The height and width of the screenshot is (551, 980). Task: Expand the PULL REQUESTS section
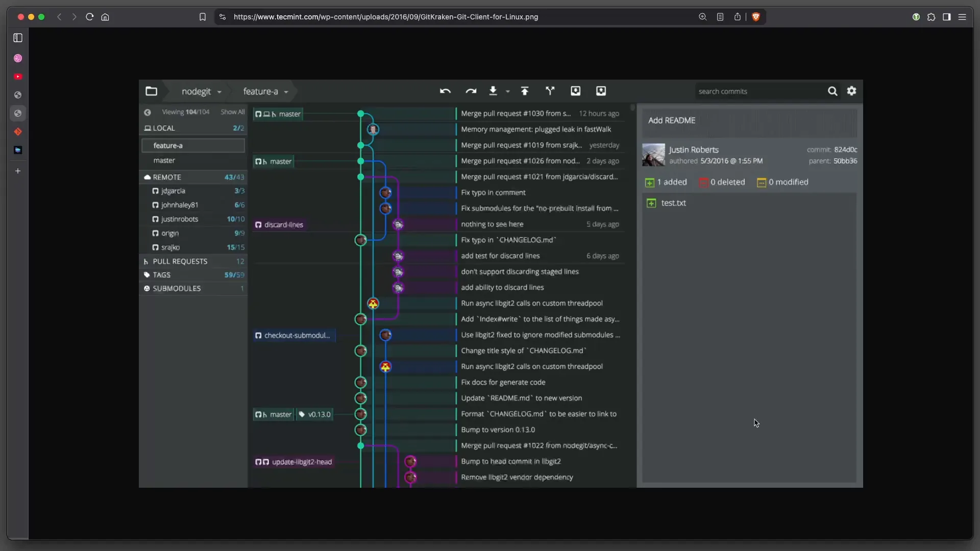click(180, 261)
